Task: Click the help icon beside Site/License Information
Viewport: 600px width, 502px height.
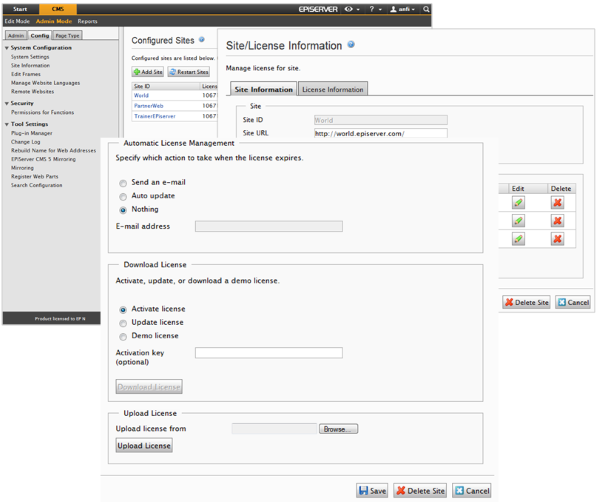Action: point(351,45)
